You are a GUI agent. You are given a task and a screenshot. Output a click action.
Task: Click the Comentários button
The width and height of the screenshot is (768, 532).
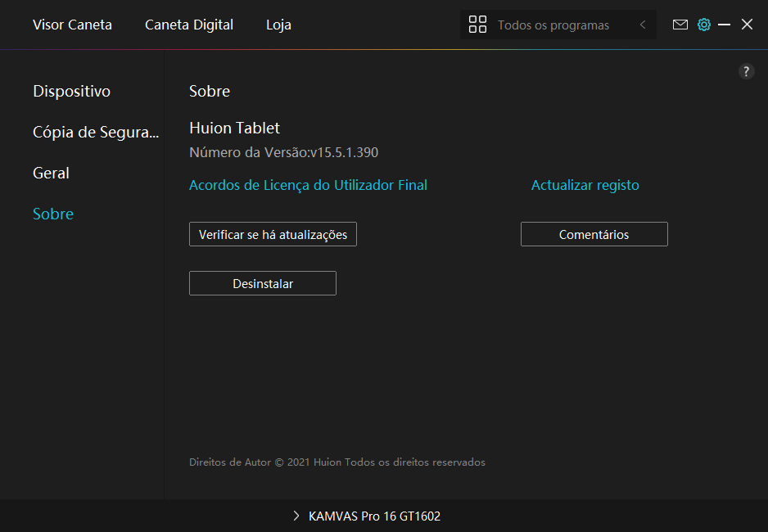pos(594,234)
